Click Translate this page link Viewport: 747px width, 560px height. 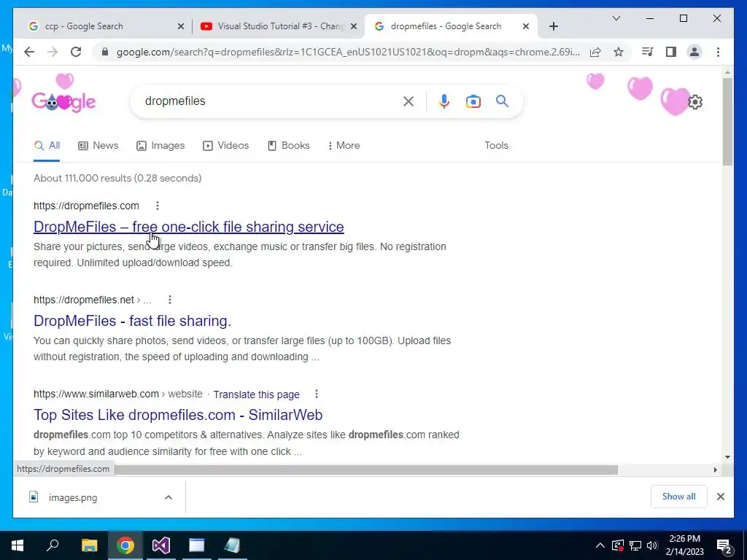point(256,394)
